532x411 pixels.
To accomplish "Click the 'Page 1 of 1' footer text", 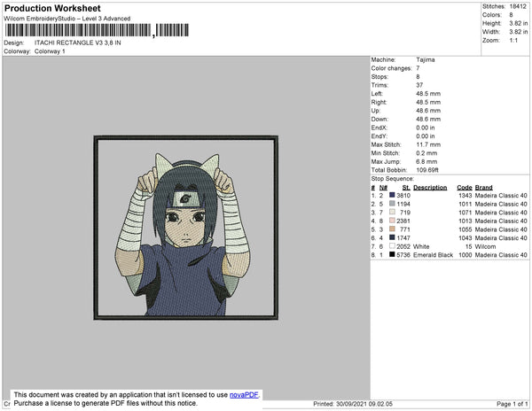I will (x=512, y=404).
